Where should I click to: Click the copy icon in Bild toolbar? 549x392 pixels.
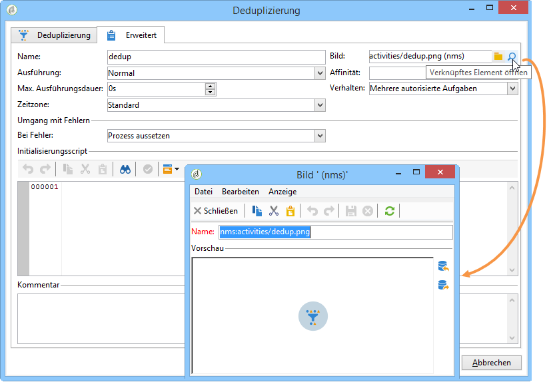[257, 211]
